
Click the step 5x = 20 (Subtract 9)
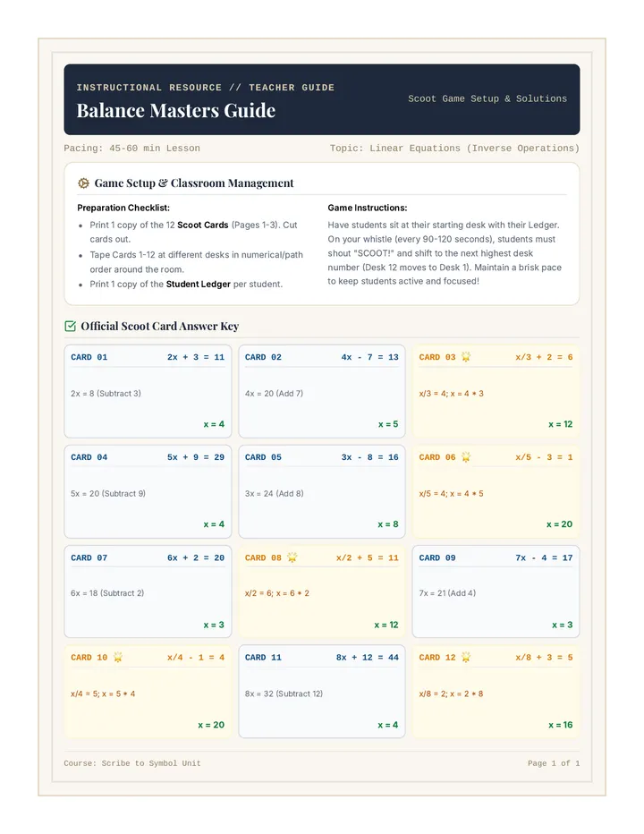point(108,494)
